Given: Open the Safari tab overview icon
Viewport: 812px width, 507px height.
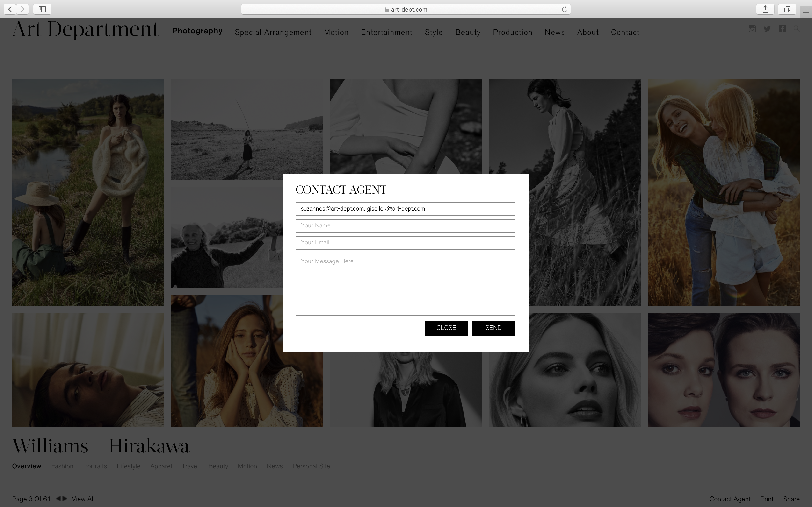Looking at the screenshot, I should pos(787,9).
